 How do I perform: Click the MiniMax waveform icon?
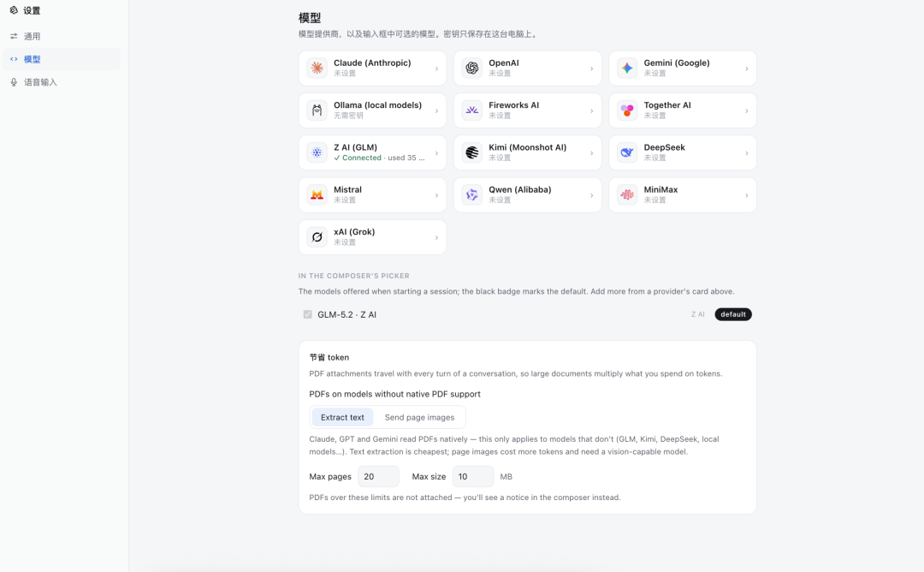pyautogui.click(x=627, y=194)
